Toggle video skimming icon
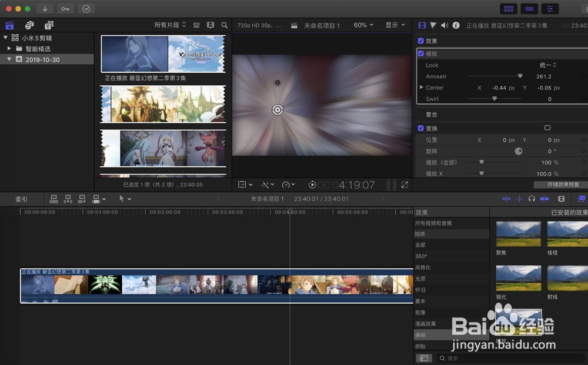 pos(506,199)
